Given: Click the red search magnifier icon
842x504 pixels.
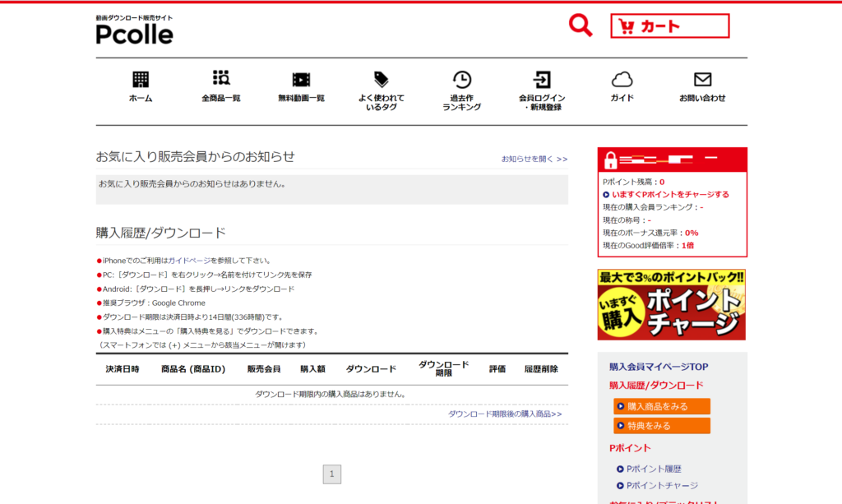Looking at the screenshot, I should pos(581,25).
